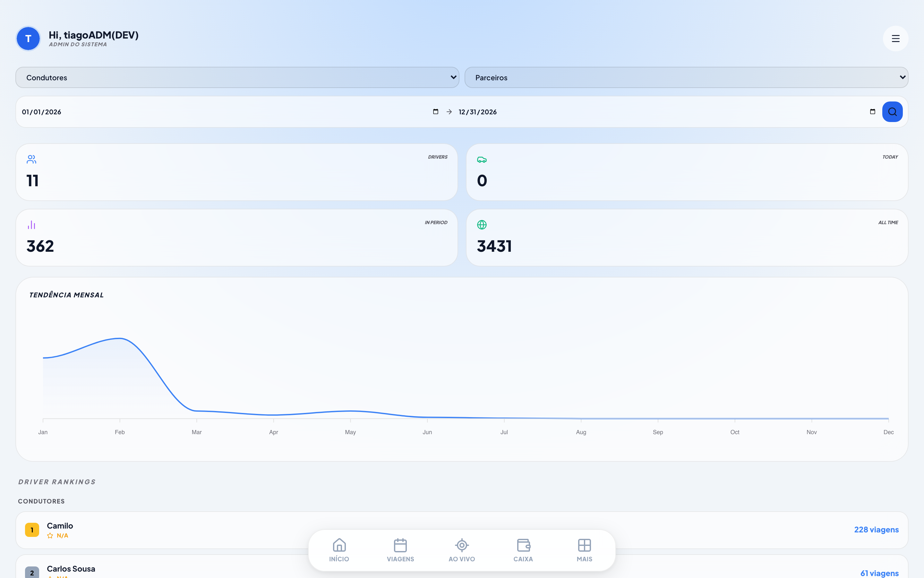
Task: Click the Hi, tiagoADM(DEV) greeting
Action: click(x=94, y=35)
